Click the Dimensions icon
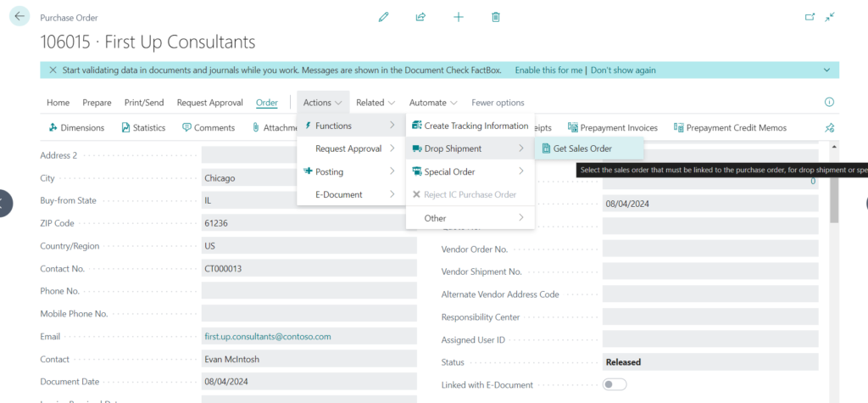Image resolution: width=868 pixels, height=403 pixels. pyautogui.click(x=53, y=127)
